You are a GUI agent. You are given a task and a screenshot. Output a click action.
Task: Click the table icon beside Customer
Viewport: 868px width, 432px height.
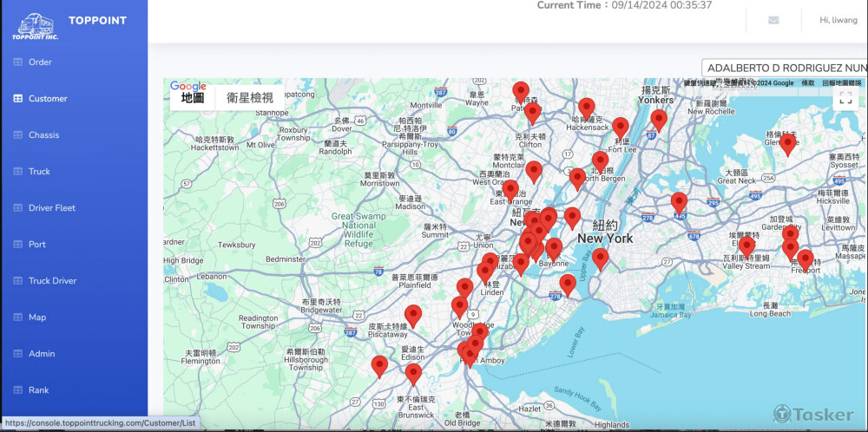[x=17, y=99]
